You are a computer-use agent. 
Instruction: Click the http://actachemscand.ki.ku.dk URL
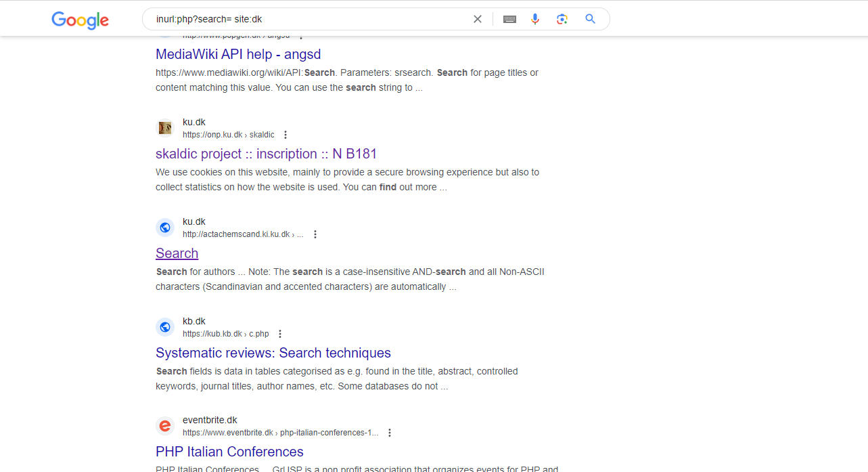(x=243, y=234)
